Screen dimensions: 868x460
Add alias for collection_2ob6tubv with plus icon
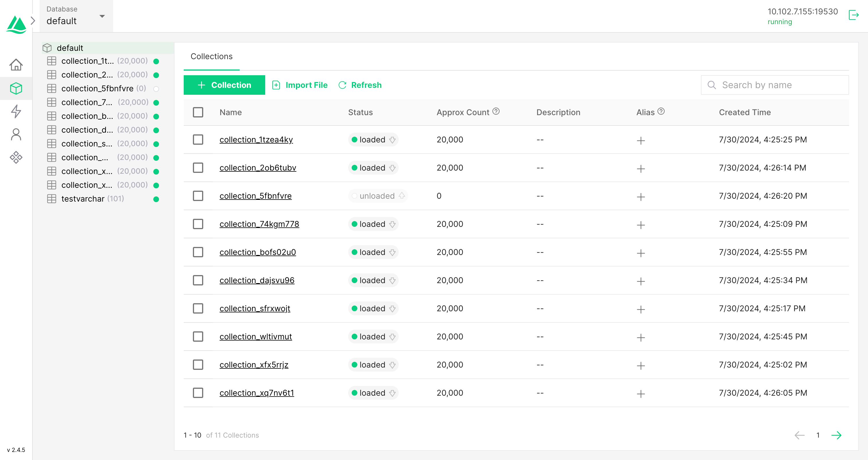[x=641, y=169]
